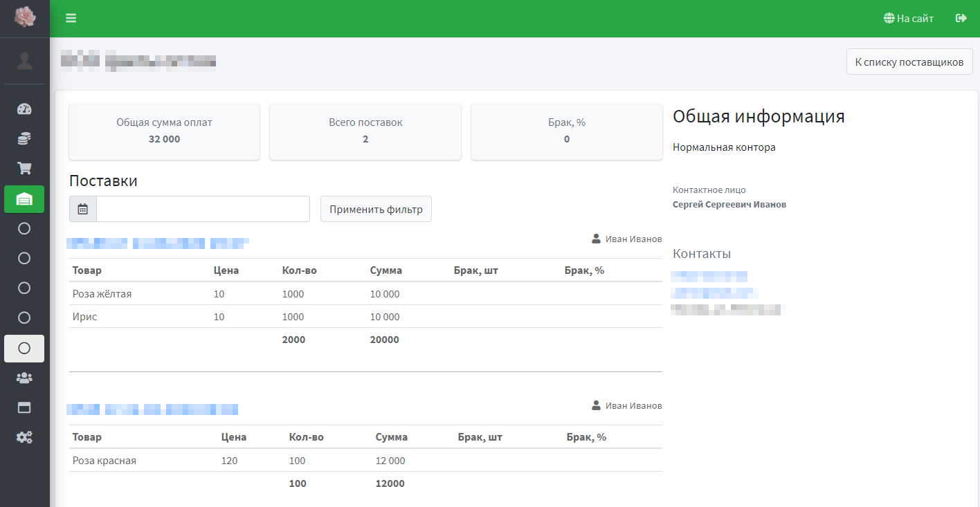Click the calendar icon beside date filter

coord(83,209)
